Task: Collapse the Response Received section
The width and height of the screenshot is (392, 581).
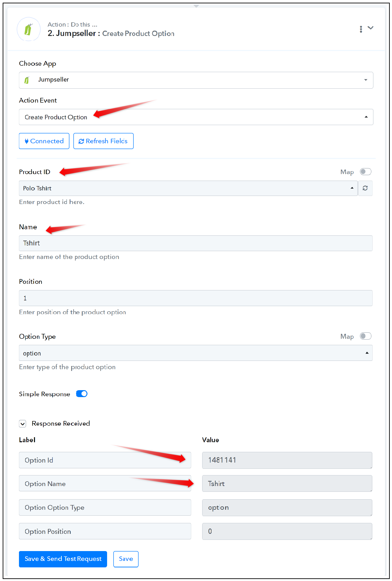Action: point(23,424)
